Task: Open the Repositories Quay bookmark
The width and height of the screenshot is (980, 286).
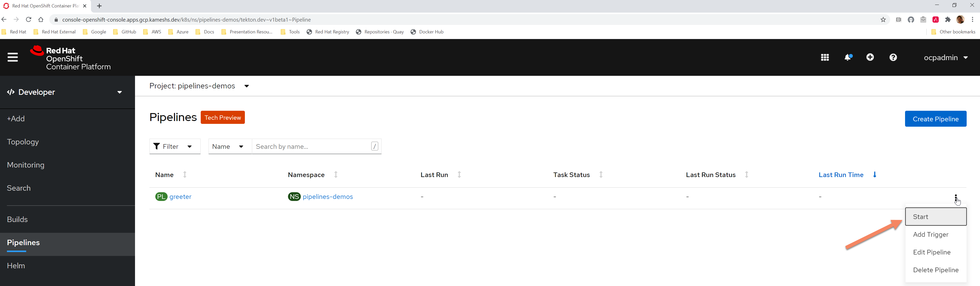Action: point(380,32)
